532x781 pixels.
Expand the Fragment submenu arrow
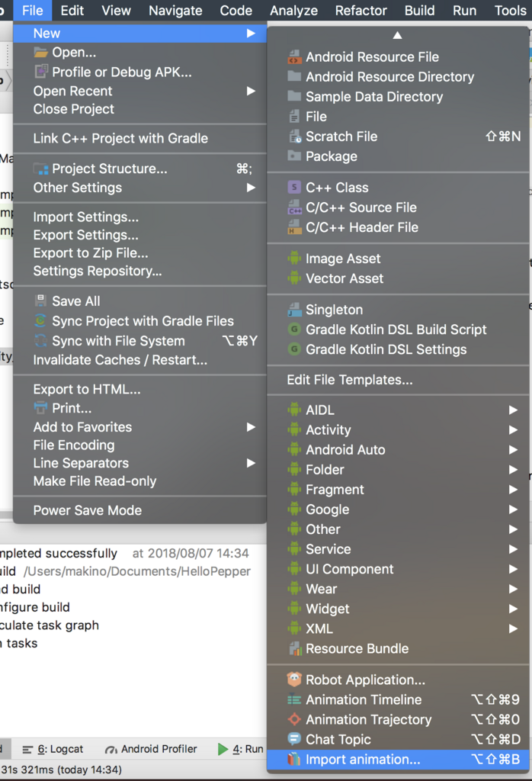(513, 490)
